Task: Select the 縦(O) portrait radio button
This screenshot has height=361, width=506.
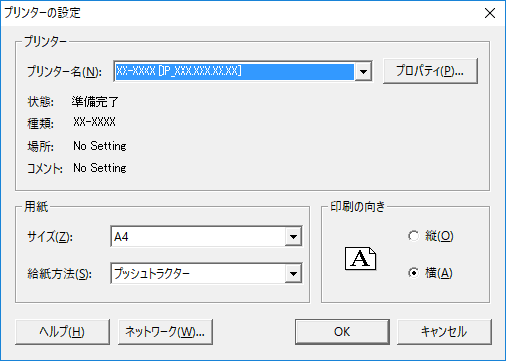Action: [x=413, y=236]
